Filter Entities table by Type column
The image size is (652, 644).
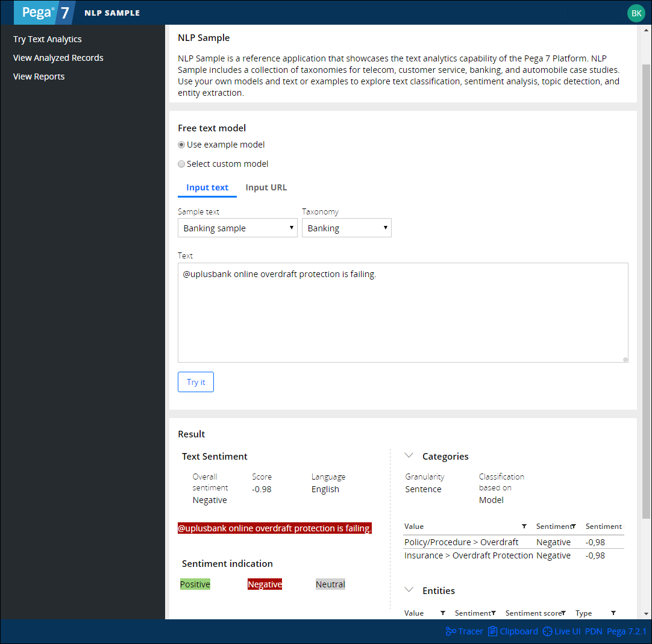click(x=613, y=613)
